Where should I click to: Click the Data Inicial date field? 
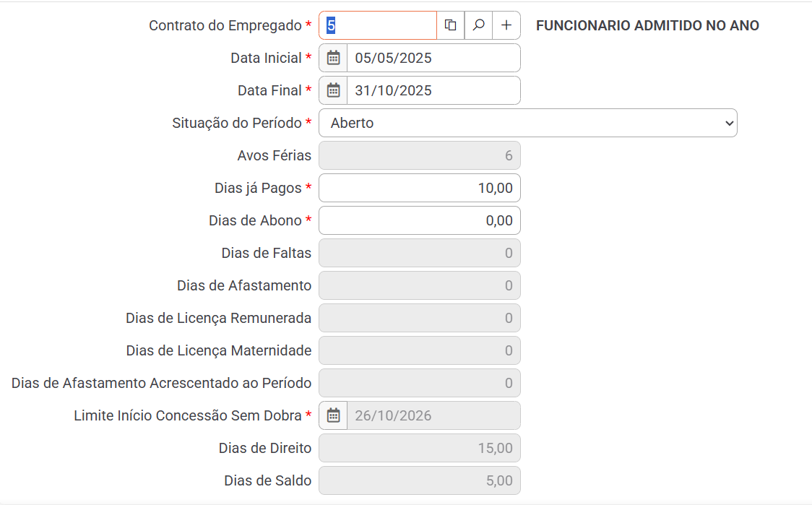[433, 58]
